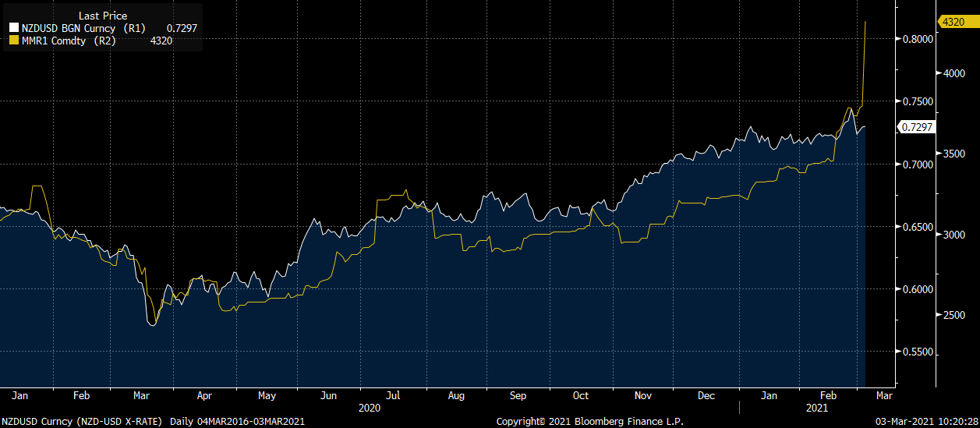Click the Daily 04MAR2016-03MAR2021 range text
This screenshot has width=980, height=428.
coord(237,422)
